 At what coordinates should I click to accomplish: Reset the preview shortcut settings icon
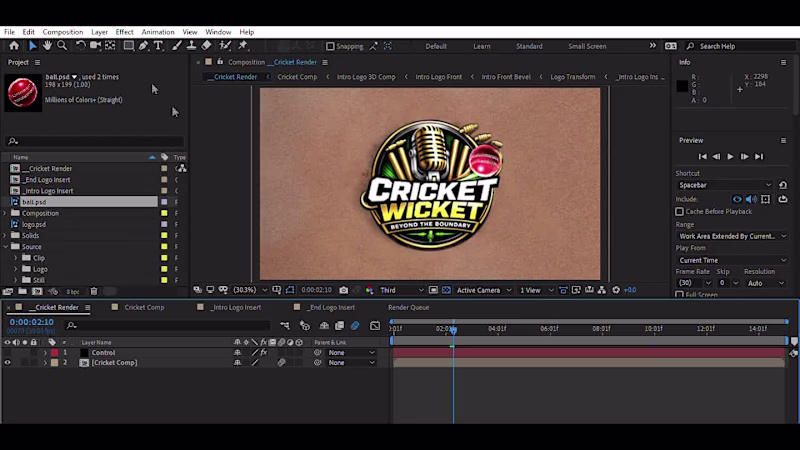point(783,185)
